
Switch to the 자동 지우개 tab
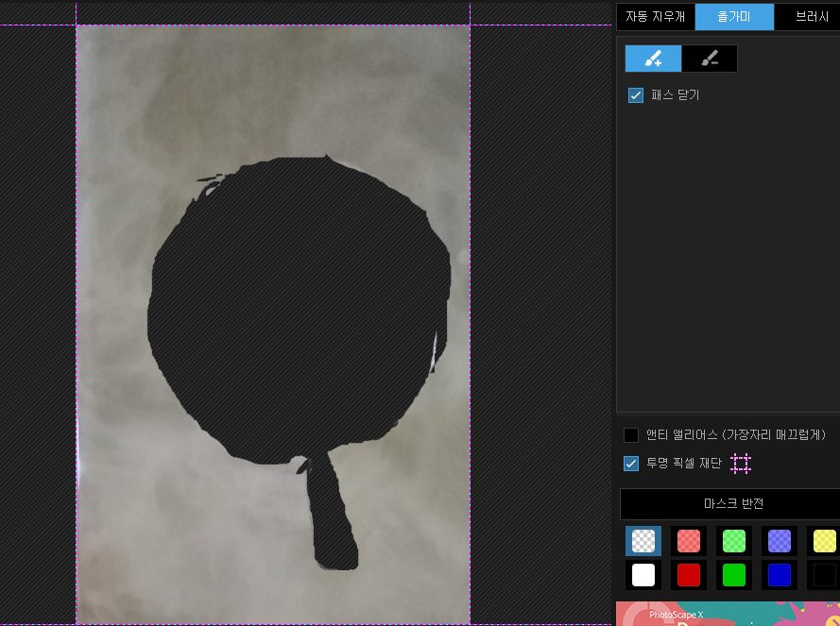[x=655, y=17]
